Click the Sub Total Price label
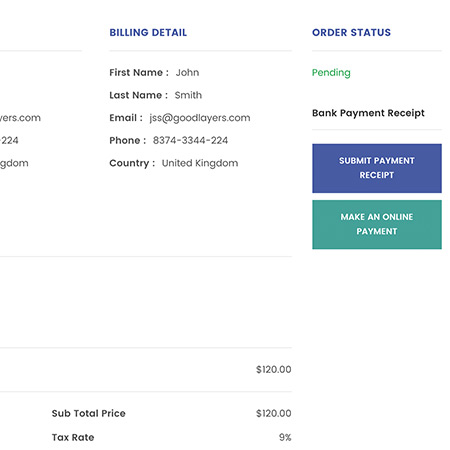450x450 pixels. point(89,413)
